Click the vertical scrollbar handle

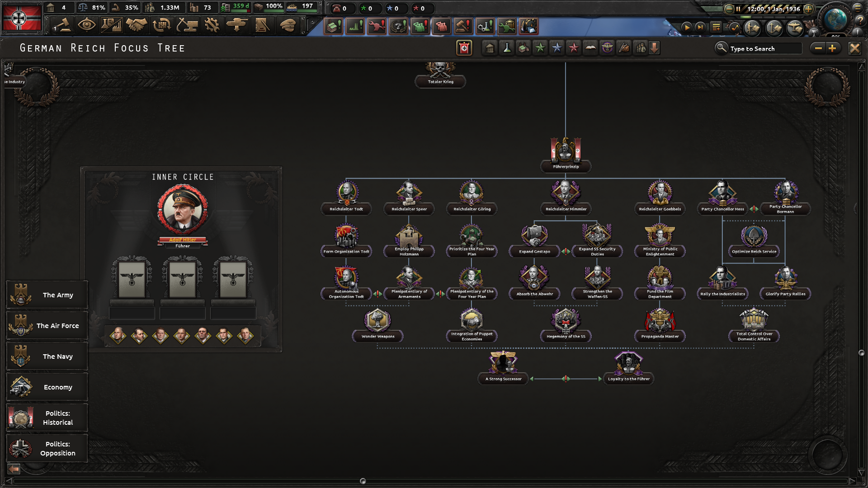coord(861,353)
